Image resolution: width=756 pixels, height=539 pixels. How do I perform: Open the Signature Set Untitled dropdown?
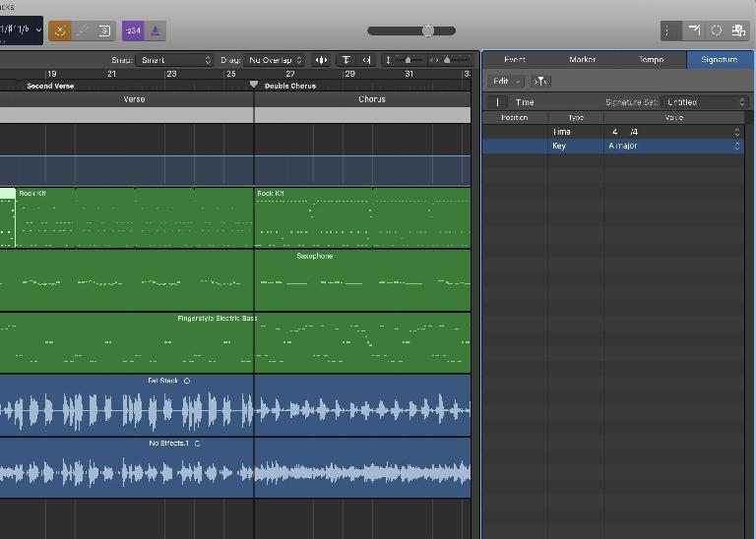pyautogui.click(x=704, y=102)
